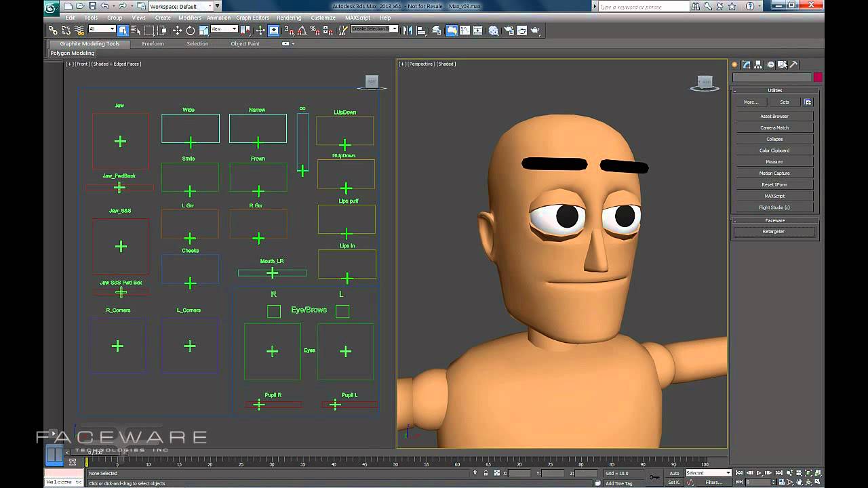Toggle Percent Snap
This screenshot has width=868, height=488.
click(315, 30)
